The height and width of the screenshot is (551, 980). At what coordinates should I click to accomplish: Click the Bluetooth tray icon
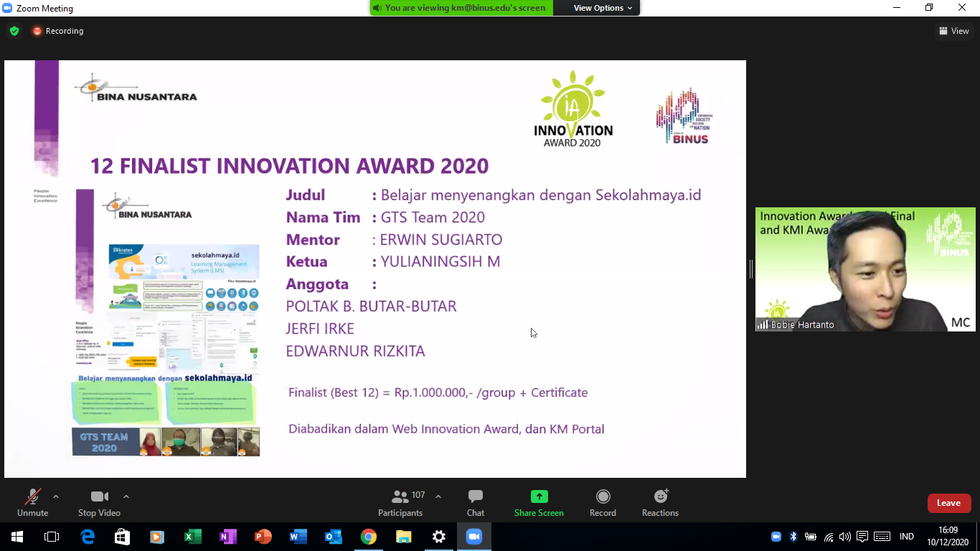point(793,537)
